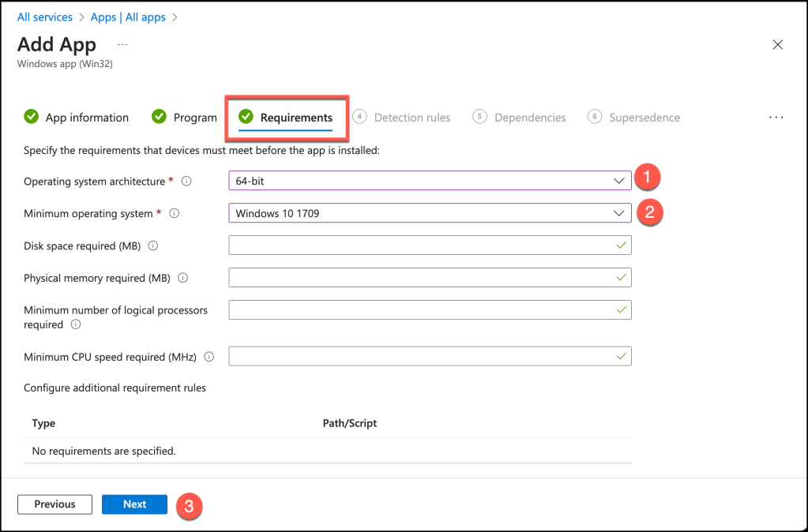
Task: Click info icon next to Minimum operating system
Action: (175, 214)
